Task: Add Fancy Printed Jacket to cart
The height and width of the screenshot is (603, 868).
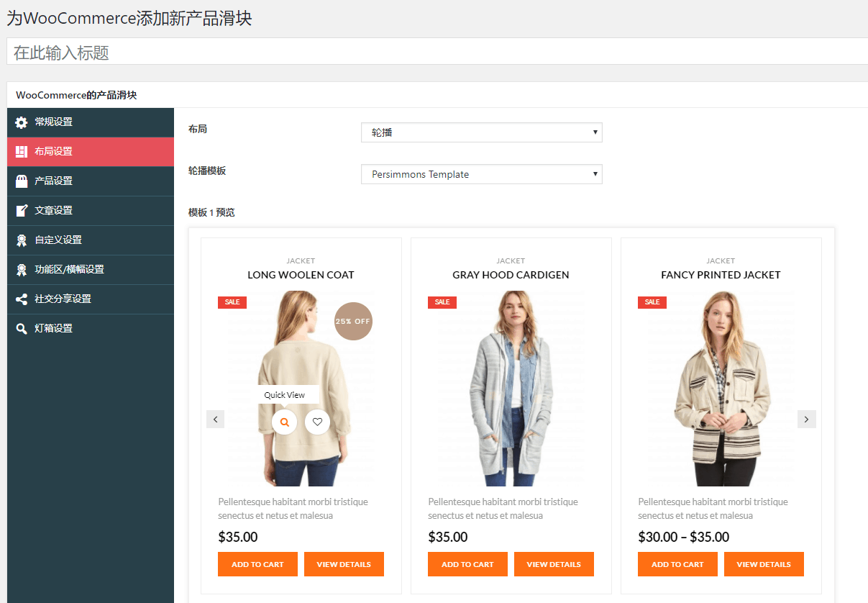Action: (677, 564)
